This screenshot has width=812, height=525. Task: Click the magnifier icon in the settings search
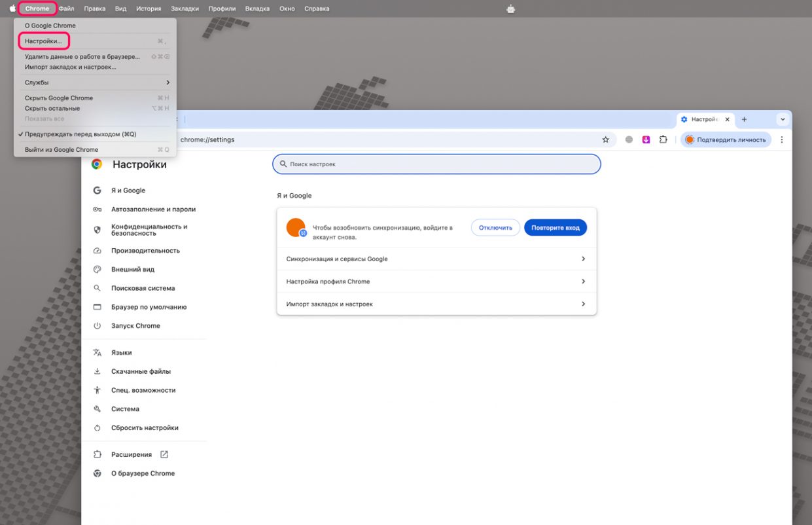(283, 164)
